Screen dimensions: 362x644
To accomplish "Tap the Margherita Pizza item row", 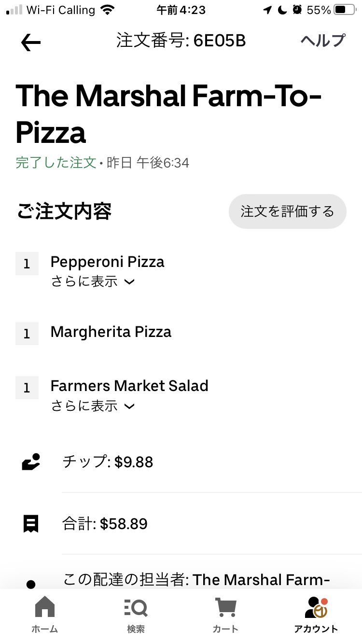I will 111,332.
